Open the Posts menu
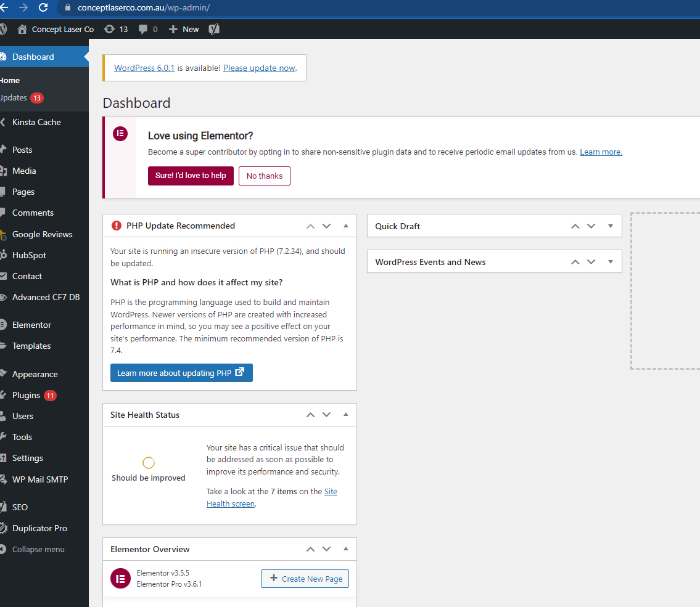Image resolution: width=700 pixels, height=607 pixels. (44, 150)
